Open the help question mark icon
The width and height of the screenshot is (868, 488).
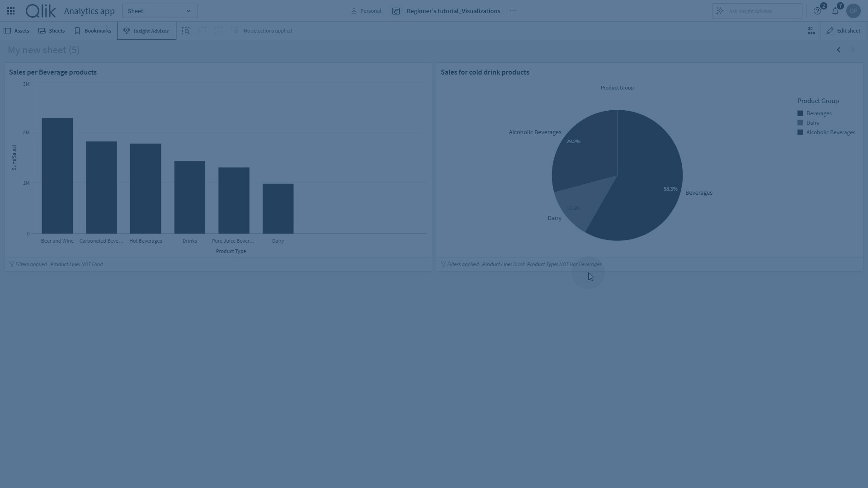(x=817, y=11)
